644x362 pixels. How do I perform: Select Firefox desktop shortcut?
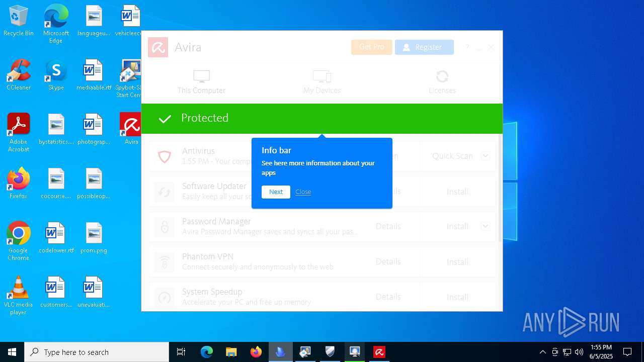(x=19, y=184)
